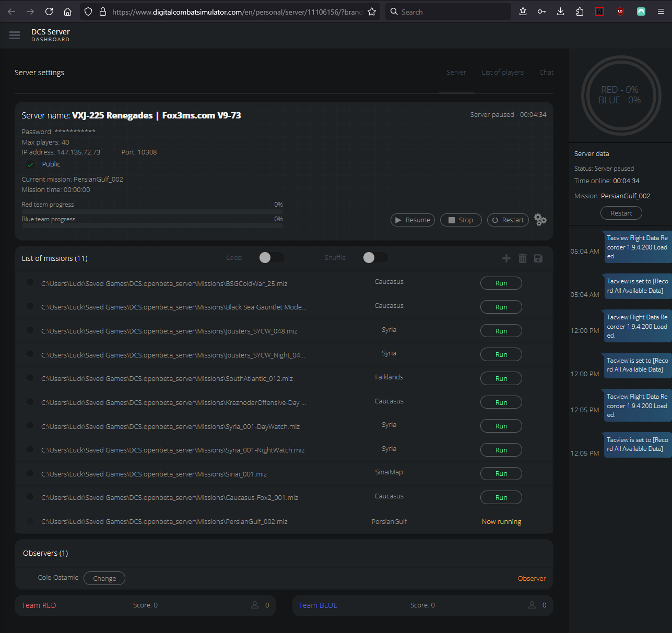Open the bookmarks star-tray icon
672x633 pixels.
coord(523,11)
